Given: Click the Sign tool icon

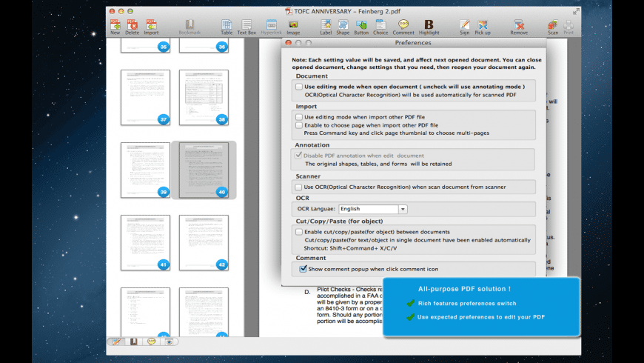Looking at the screenshot, I should point(464,26).
